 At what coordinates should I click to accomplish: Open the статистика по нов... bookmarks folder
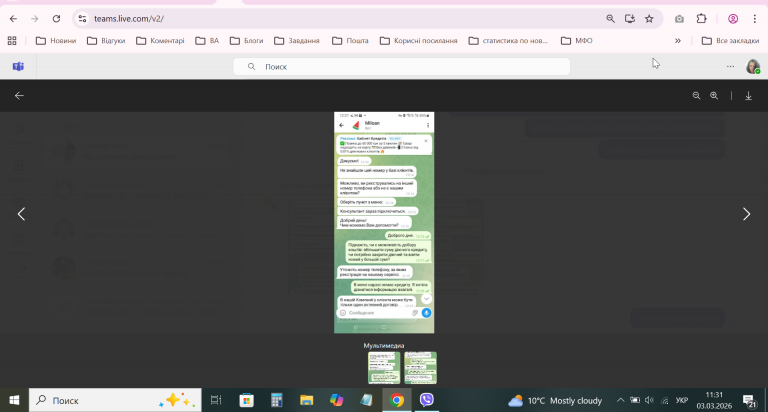point(508,41)
